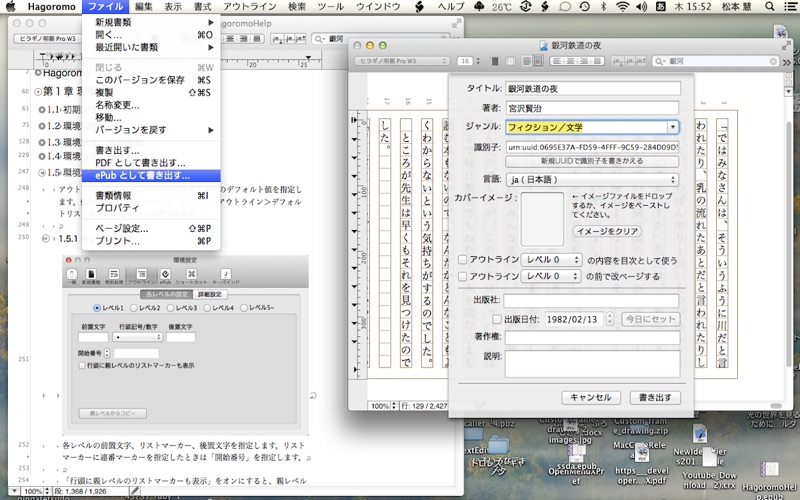Image resolution: width=800 pixels, height=500 pixels.
Task: Select the レベル5~ radio button
Action: pos(244,308)
